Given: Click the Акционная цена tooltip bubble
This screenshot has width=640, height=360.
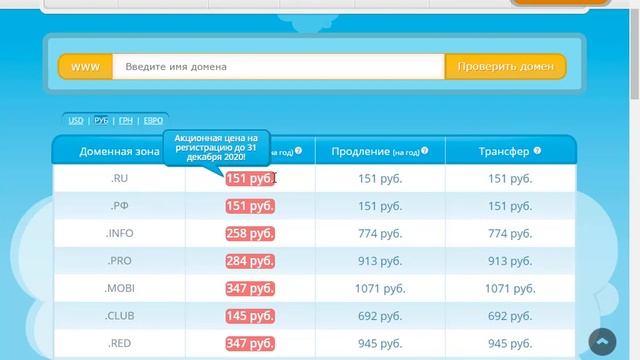Looking at the screenshot, I should pyautogui.click(x=216, y=148).
